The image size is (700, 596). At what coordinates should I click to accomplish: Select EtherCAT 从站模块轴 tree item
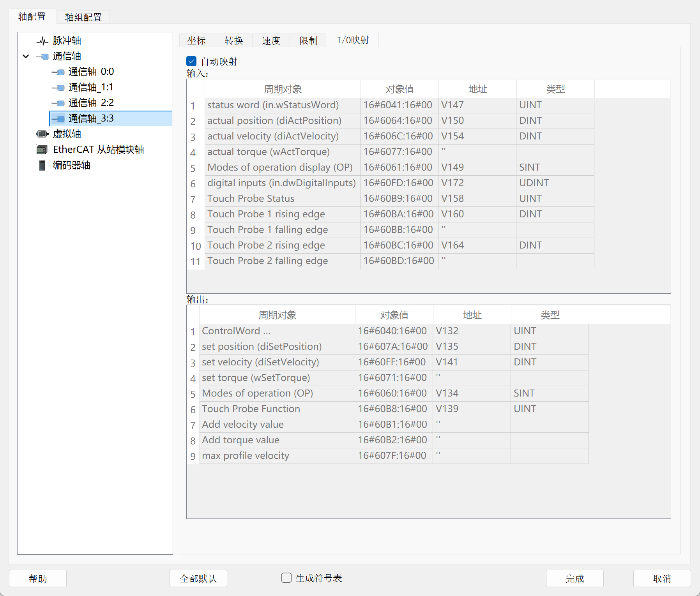point(99,150)
